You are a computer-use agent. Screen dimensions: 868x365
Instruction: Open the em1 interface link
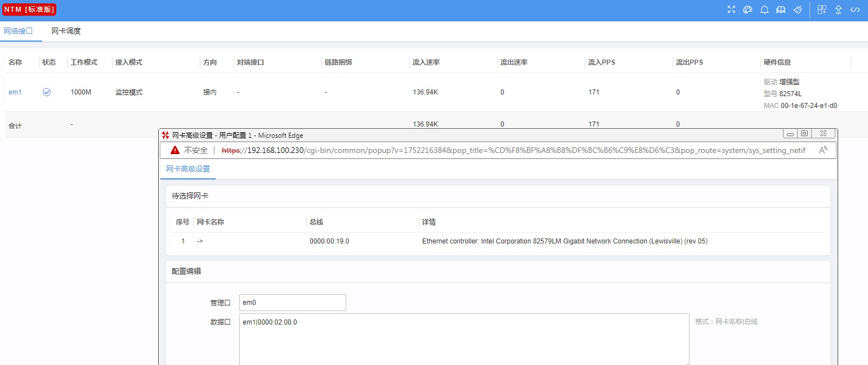coord(15,92)
